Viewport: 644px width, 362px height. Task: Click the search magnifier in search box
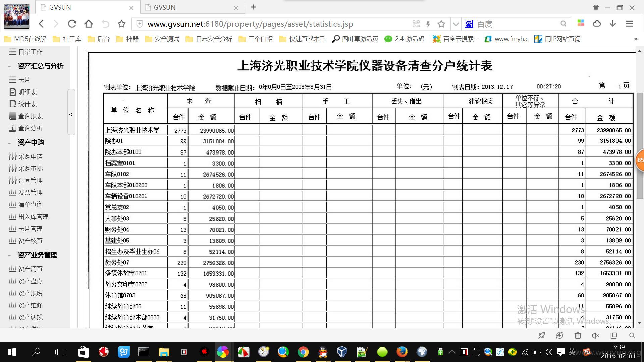click(563, 24)
